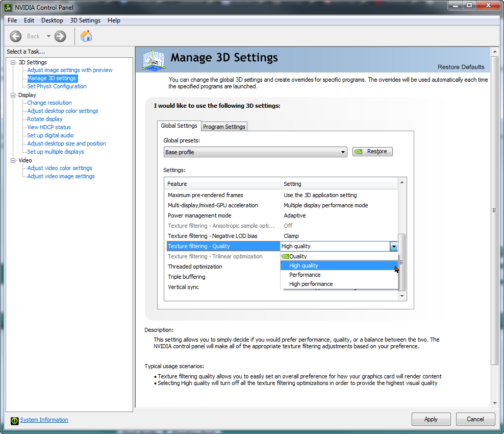This screenshot has width=504, height=434.
Task: Click the Back arrow icon
Action: [x=16, y=36]
